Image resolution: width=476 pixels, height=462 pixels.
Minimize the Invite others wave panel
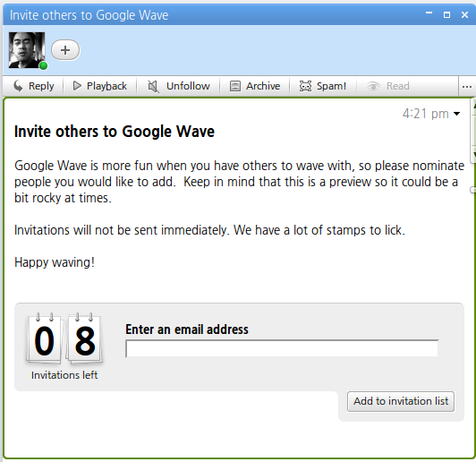pyautogui.click(x=429, y=13)
